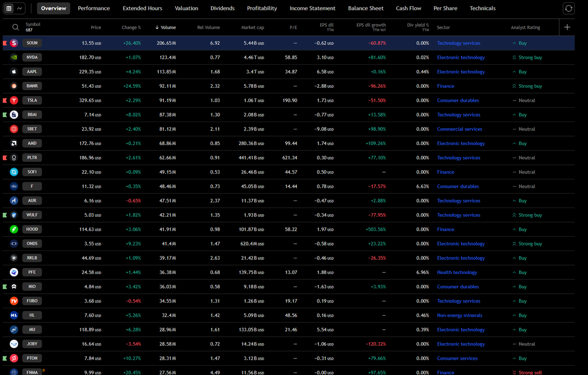The image size is (588, 375).
Task: Click the WULF company logo
Action: tap(14, 215)
